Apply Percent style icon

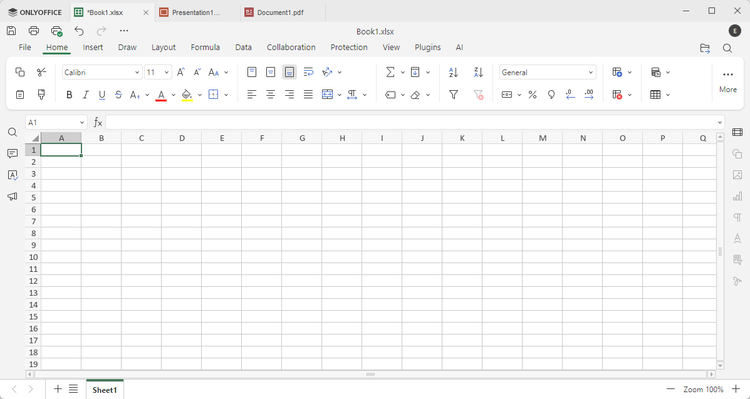(x=532, y=95)
